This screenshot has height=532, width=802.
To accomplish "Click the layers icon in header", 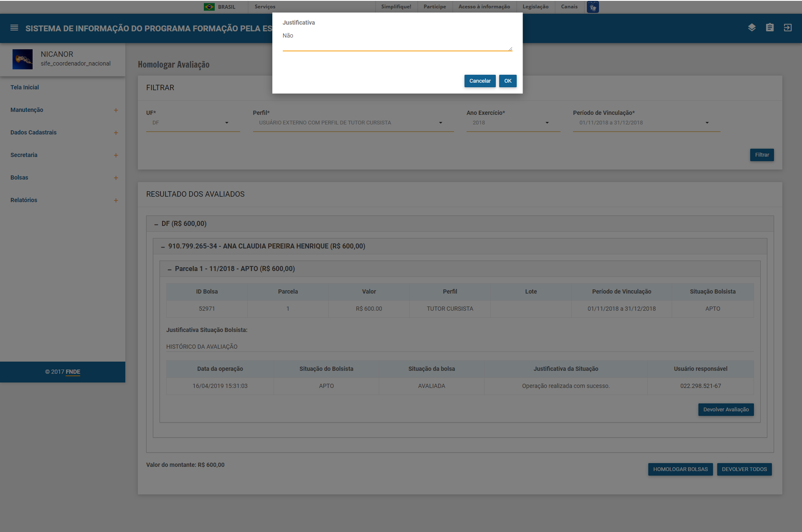I will click(x=752, y=28).
